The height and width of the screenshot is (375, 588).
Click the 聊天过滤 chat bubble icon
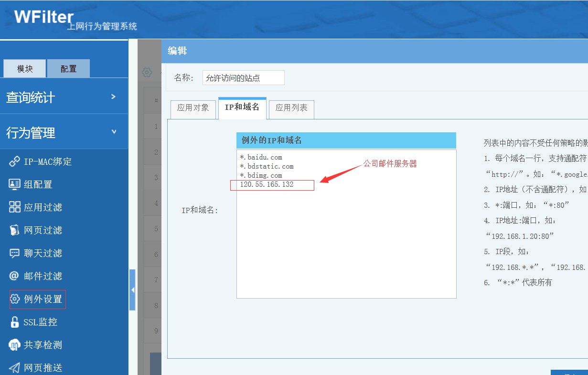click(15, 253)
